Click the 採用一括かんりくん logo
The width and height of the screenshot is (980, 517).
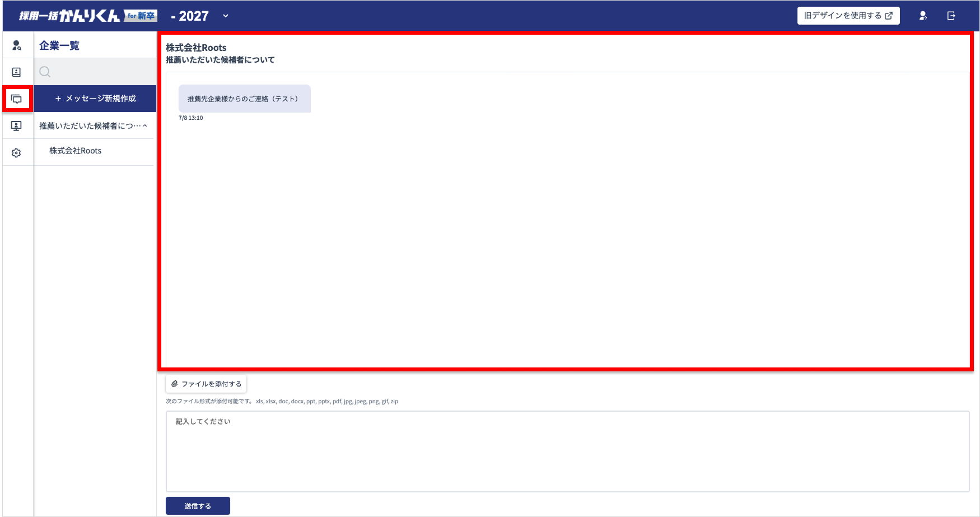(88, 16)
